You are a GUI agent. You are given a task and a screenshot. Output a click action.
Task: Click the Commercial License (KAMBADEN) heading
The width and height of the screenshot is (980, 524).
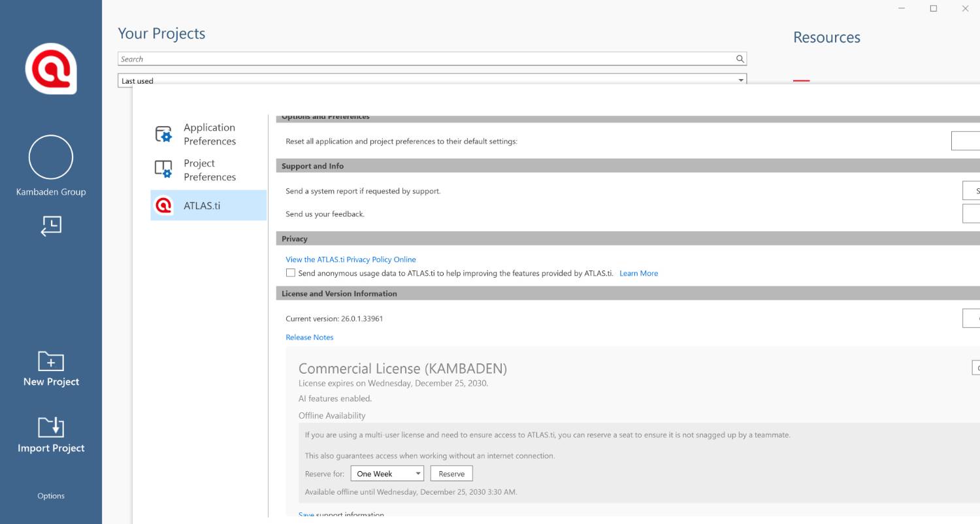point(402,368)
